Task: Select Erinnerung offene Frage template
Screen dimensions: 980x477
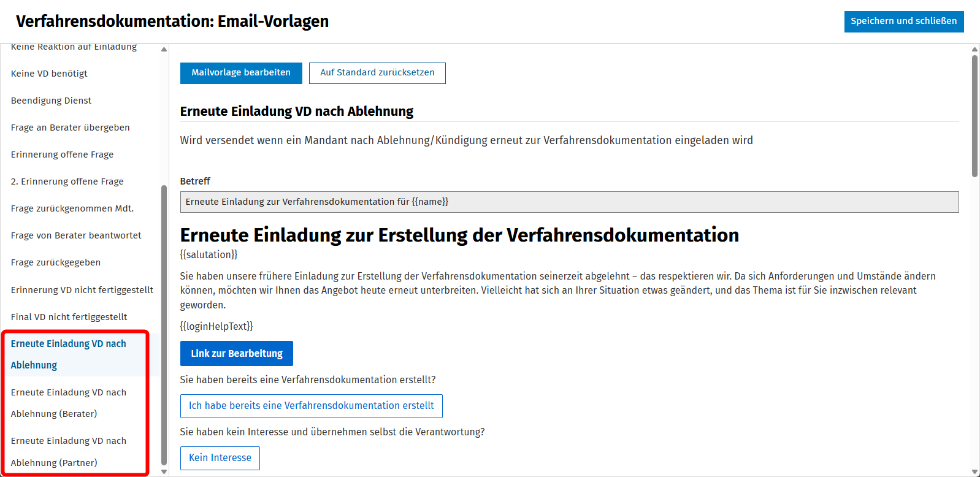Action: tap(62, 155)
